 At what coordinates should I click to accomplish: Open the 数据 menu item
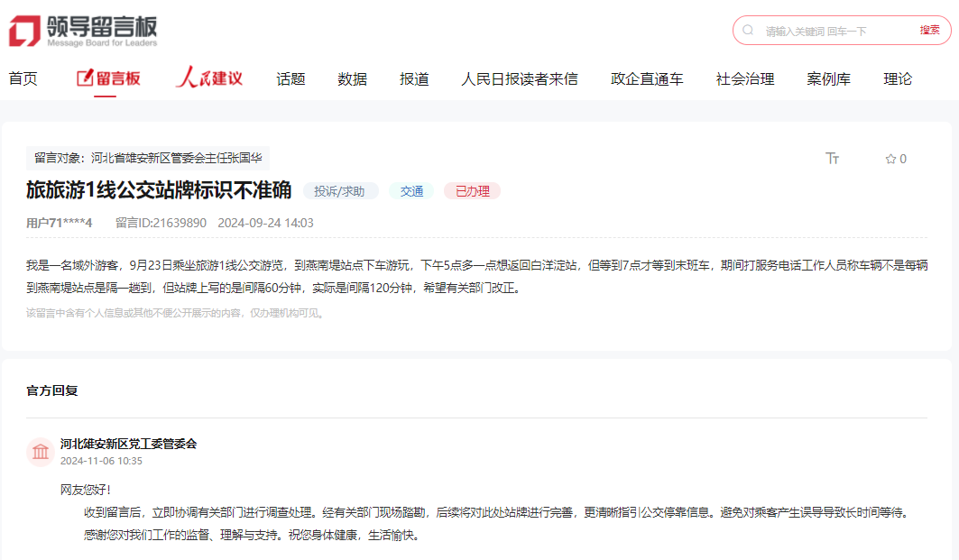[x=352, y=78]
